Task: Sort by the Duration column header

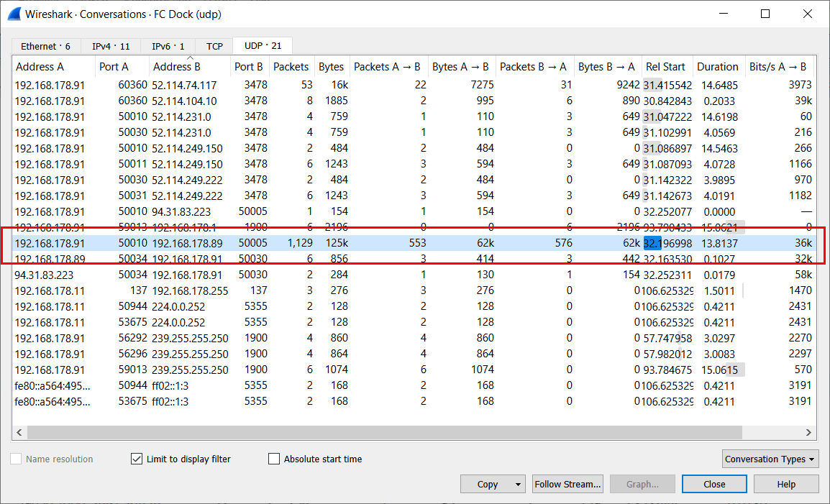Action: [719, 67]
